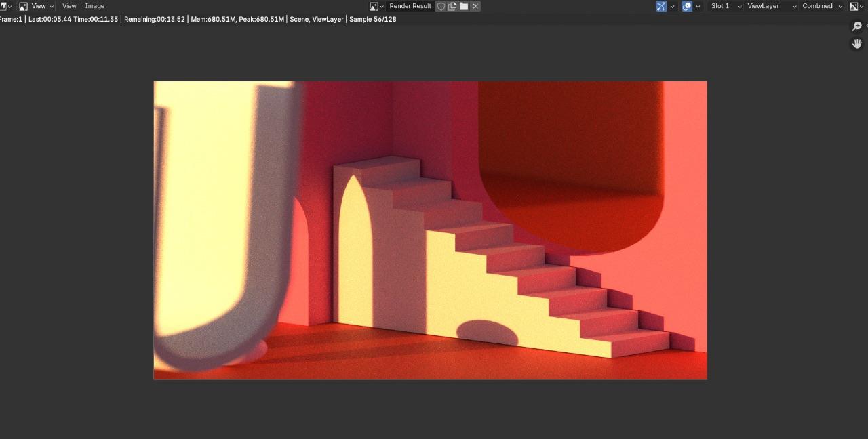
Task: Open the View menu
Action: pyautogui.click(x=68, y=6)
